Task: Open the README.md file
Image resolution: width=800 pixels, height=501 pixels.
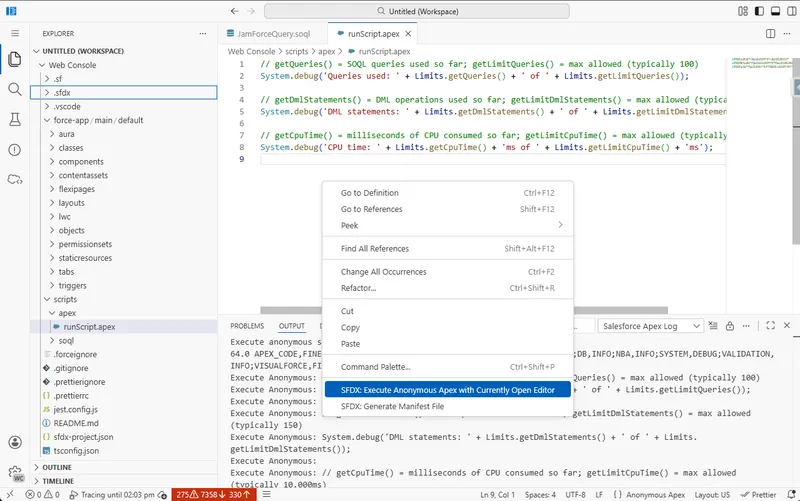Action: (123, 423)
